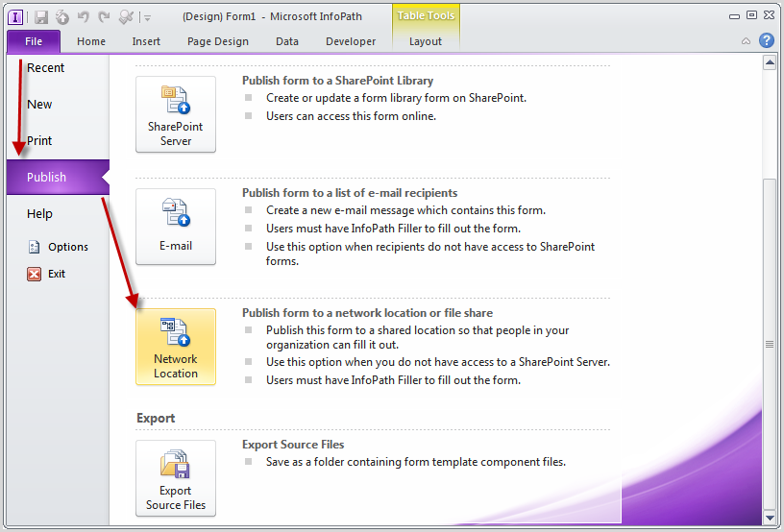Viewport: 784px width, 532px height.
Task: Select Publish in the File sidebar
Action: (58, 178)
